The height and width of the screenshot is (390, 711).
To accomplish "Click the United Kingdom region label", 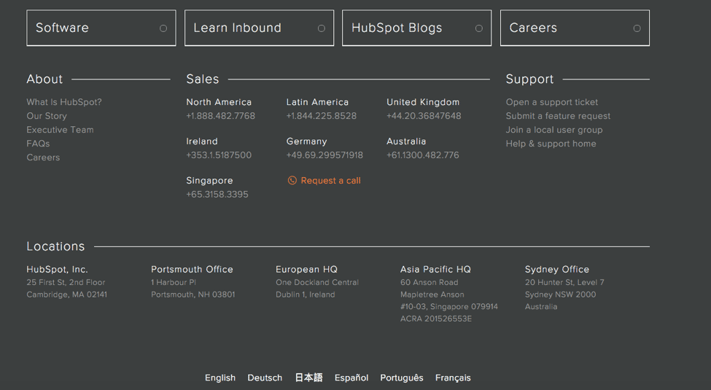I will pos(423,102).
